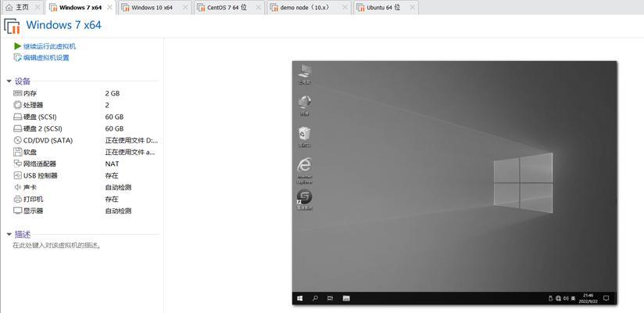Viewport: 644px width, 313px height.
Task: Click the large VM icon beside the title
Action: [x=12, y=26]
